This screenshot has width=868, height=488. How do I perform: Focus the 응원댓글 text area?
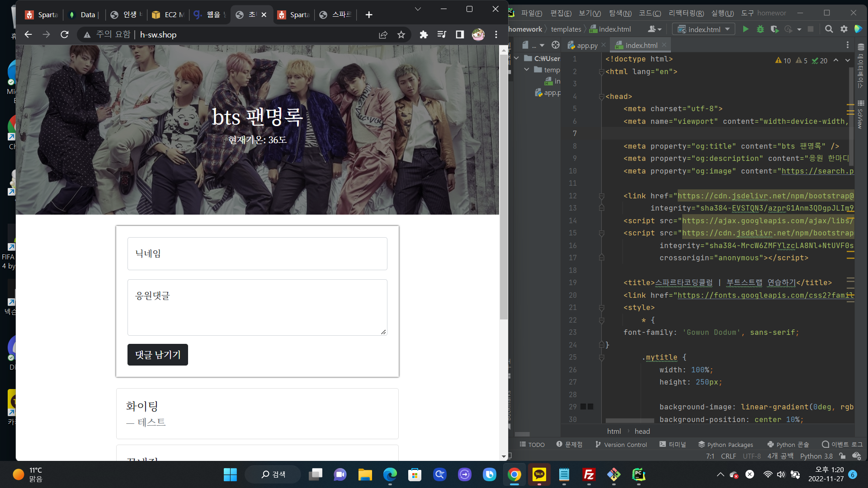click(x=257, y=307)
